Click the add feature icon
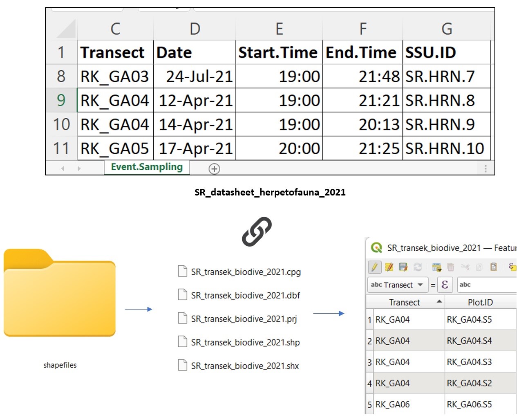 437,267
